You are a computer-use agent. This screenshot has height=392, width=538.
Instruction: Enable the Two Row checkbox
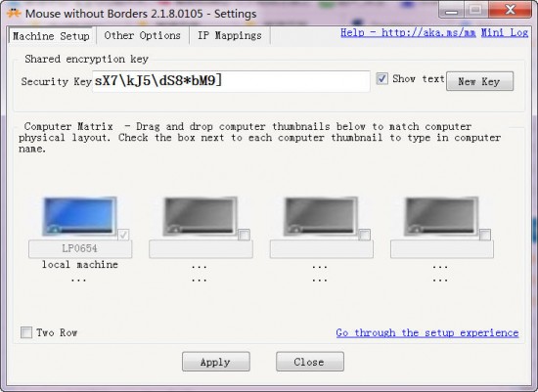coord(26,332)
